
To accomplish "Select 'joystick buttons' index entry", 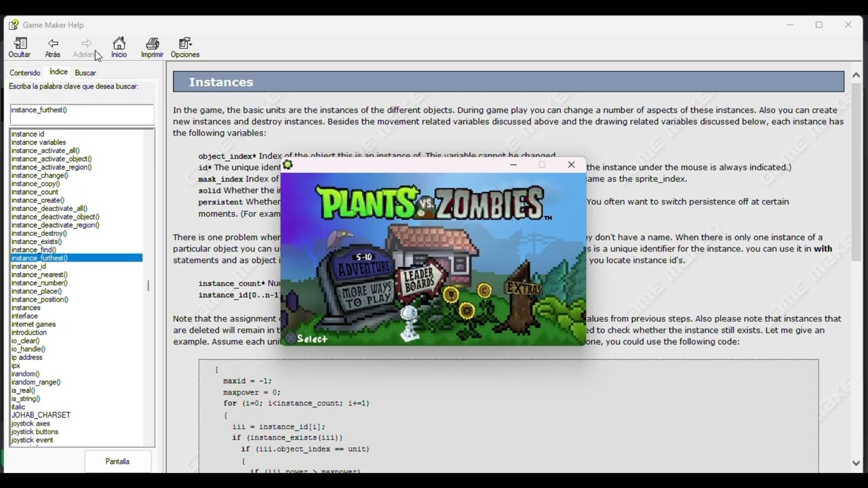I will tap(35, 431).
